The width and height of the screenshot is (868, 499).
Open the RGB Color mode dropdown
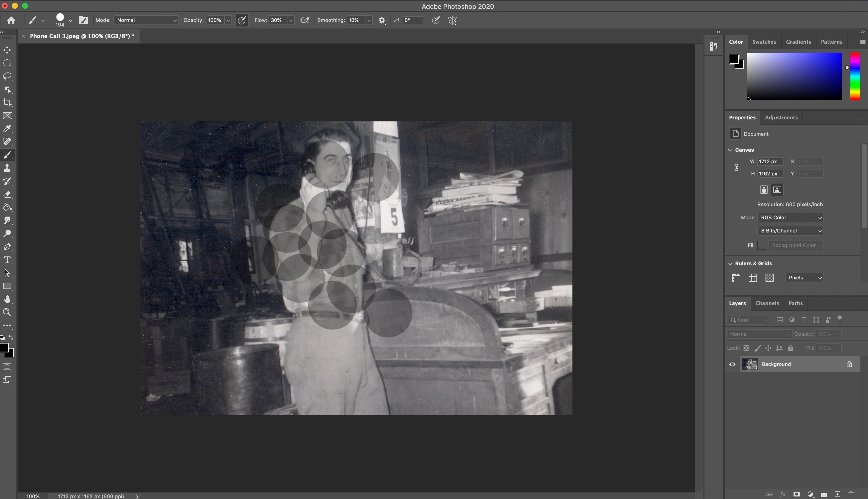pos(790,218)
